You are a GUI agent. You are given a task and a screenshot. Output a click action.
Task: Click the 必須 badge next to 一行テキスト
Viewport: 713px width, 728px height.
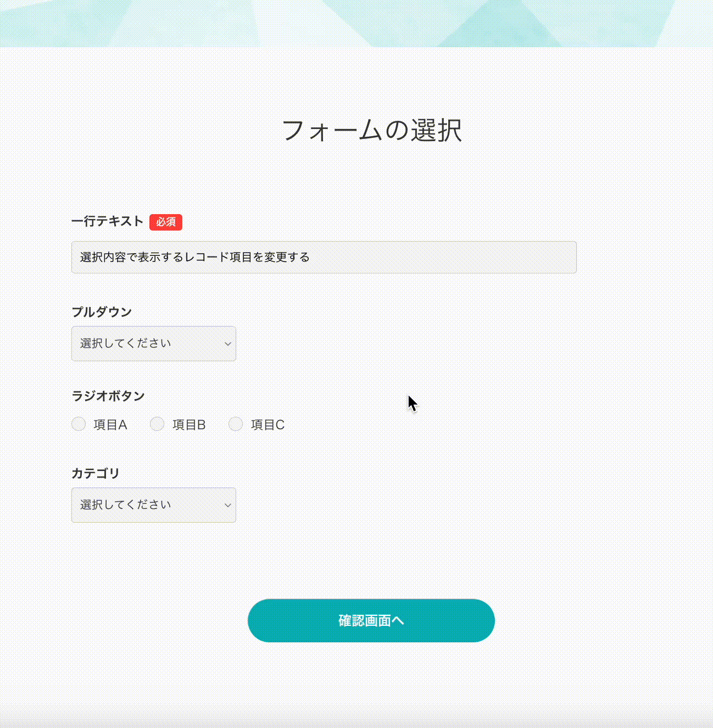[x=166, y=222]
